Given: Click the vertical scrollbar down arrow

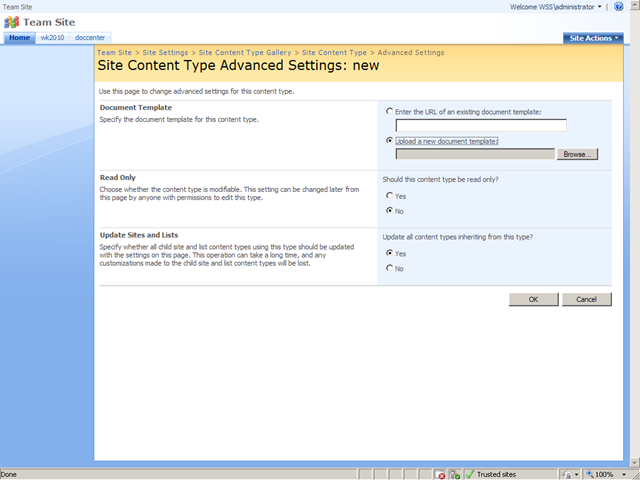Looking at the screenshot, I should [635, 462].
